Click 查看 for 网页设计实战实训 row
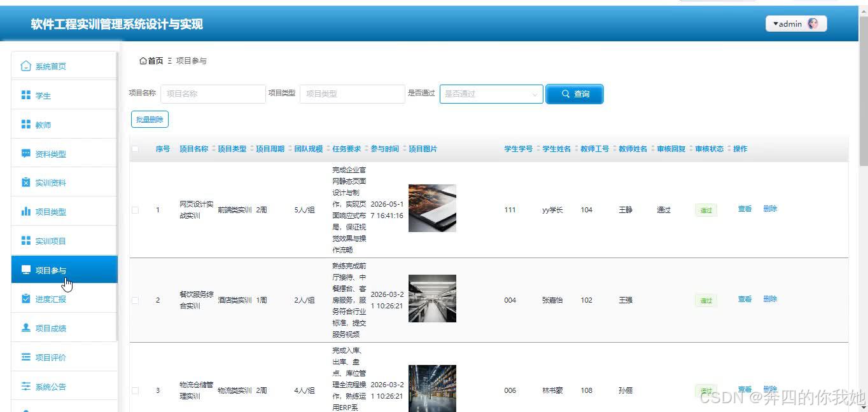 (745, 209)
